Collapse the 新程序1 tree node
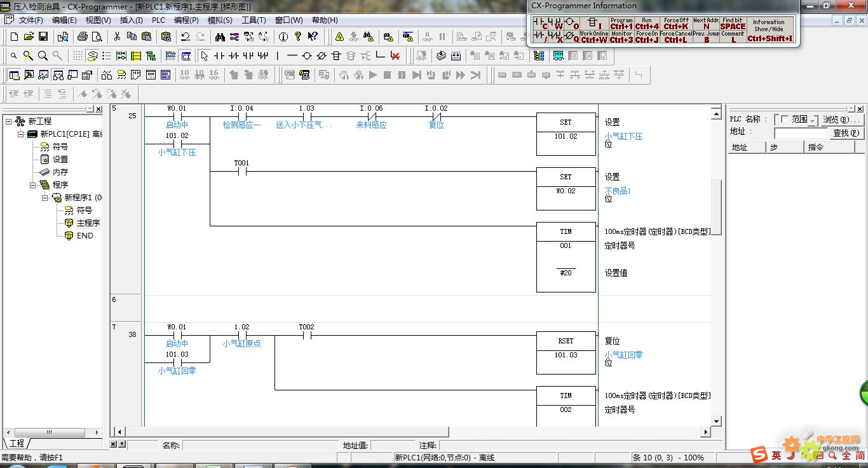This screenshot has width=868, height=468. (45, 198)
